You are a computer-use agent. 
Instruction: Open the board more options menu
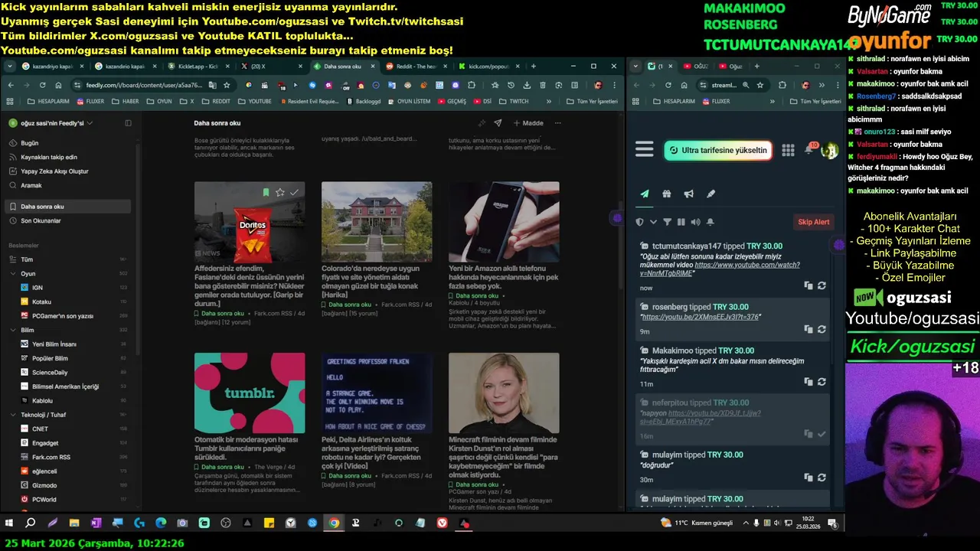[558, 123]
